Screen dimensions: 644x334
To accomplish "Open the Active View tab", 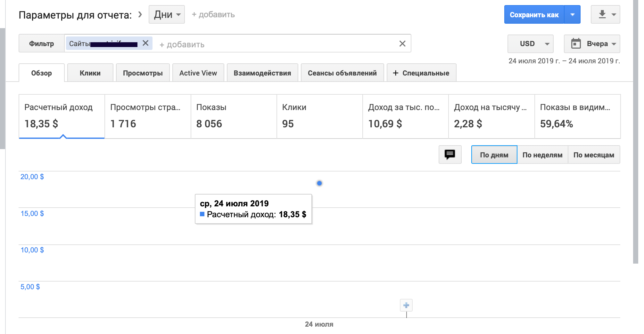I will click(x=198, y=73).
